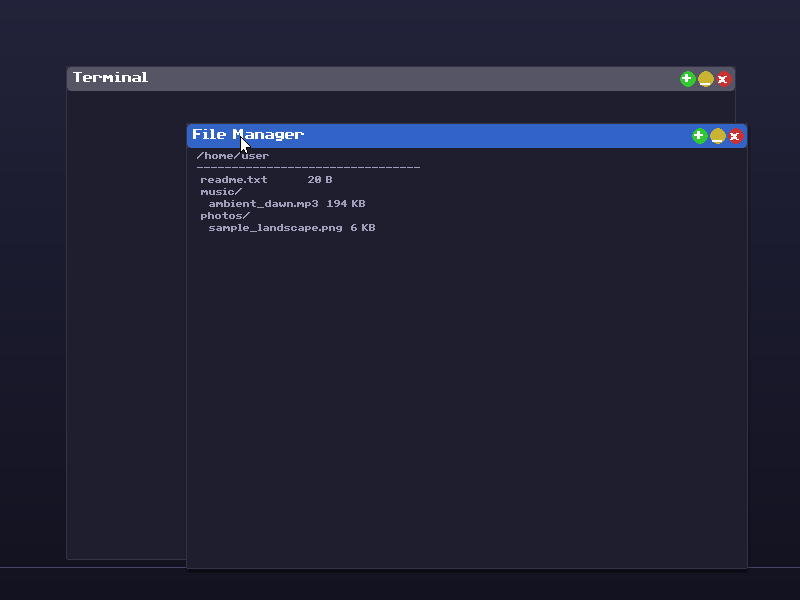Click the yellow minimize button on Terminal
Screen dimensions: 800x600
(x=705, y=78)
